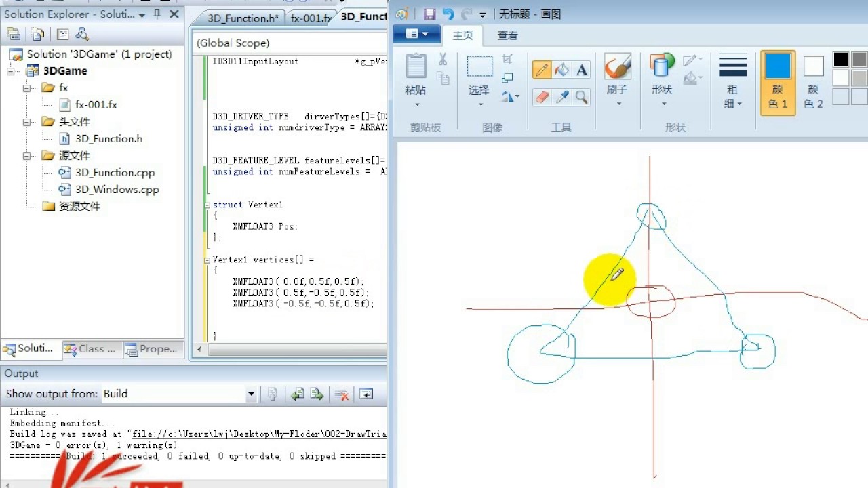
Task: Collapse the struct Vertex1 code block
Action: (x=207, y=205)
